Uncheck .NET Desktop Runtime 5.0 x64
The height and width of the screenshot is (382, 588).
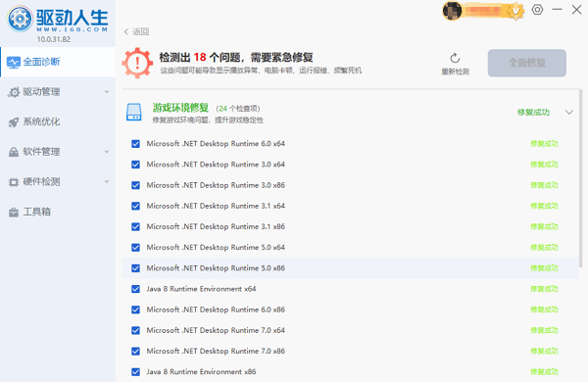tap(136, 248)
